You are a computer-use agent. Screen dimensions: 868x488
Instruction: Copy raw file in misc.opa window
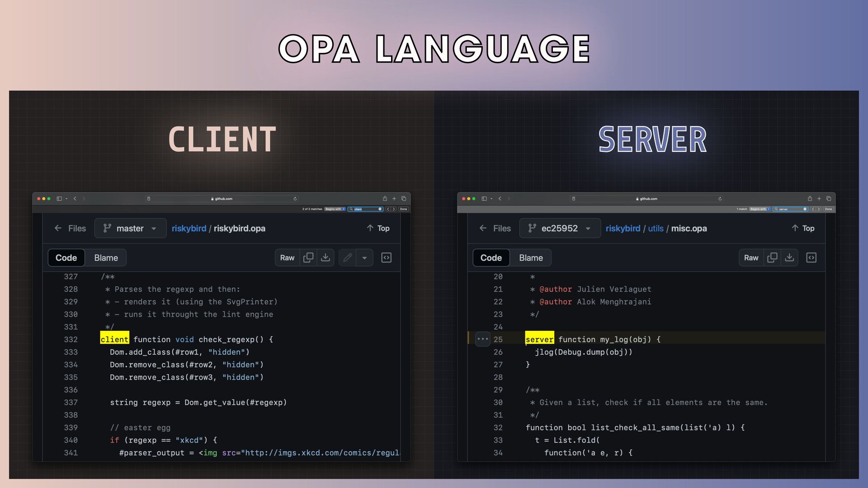772,258
